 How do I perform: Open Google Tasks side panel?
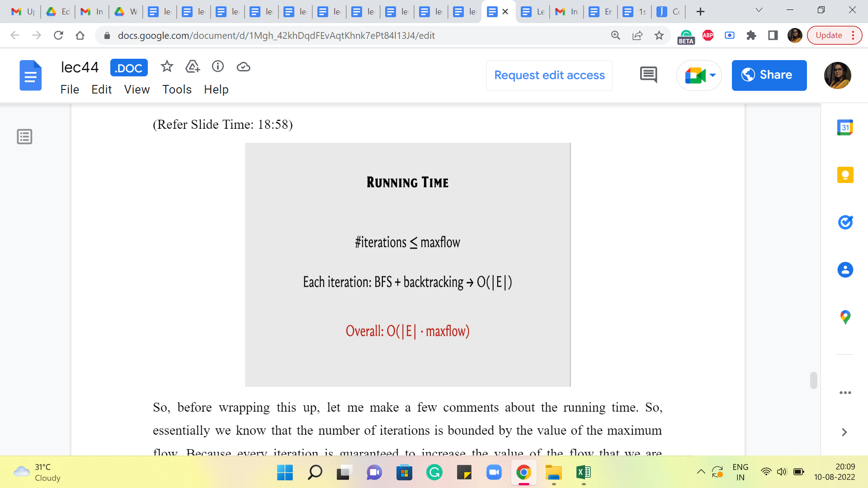(845, 222)
